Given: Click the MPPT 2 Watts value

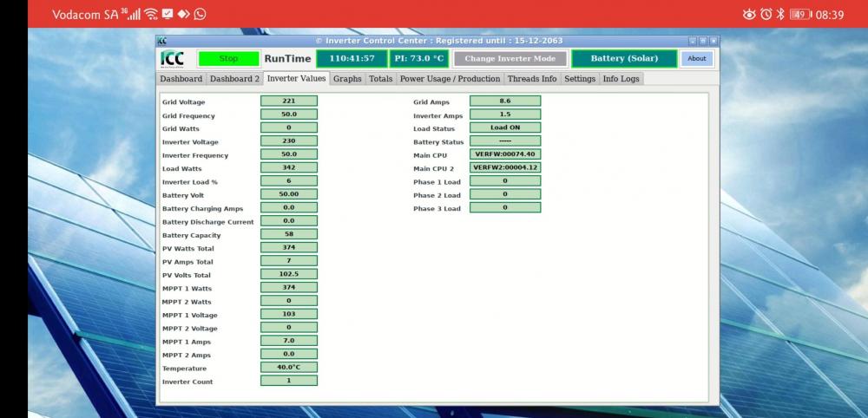Looking at the screenshot, I should click(x=289, y=301).
